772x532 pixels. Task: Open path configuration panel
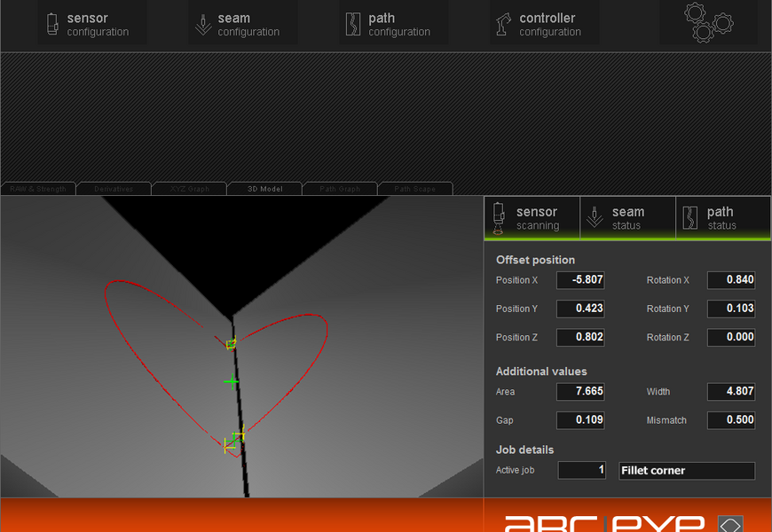pyautogui.click(x=390, y=24)
